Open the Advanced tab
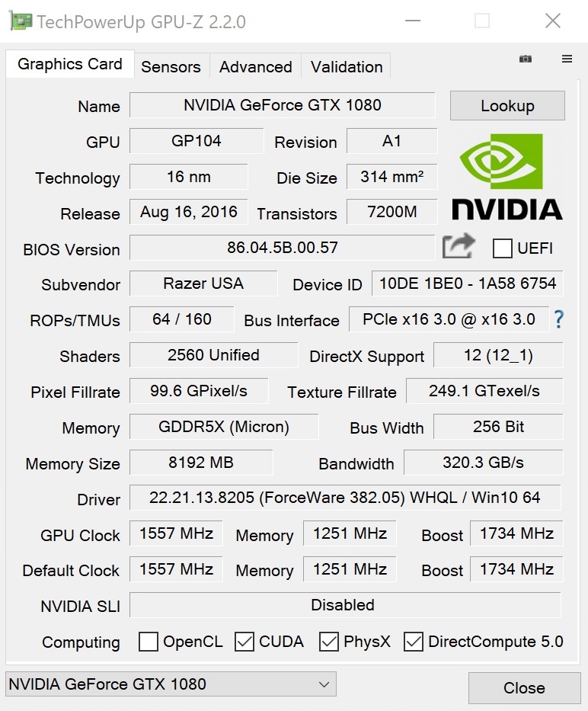Image resolution: width=588 pixels, height=711 pixels. tap(255, 67)
